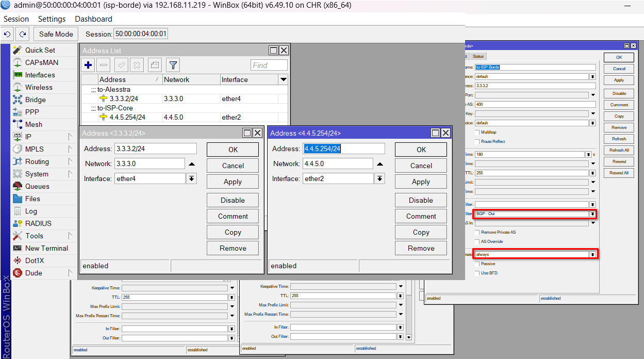Image resolution: width=644 pixels, height=359 pixels.
Task: Expand the Dude submenu in the sidebar
Action: pyautogui.click(x=70, y=273)
